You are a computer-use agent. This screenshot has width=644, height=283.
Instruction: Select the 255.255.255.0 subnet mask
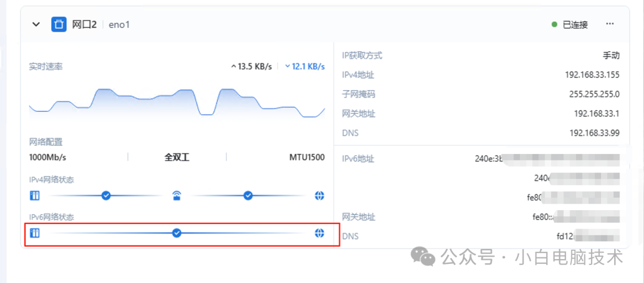595,94
